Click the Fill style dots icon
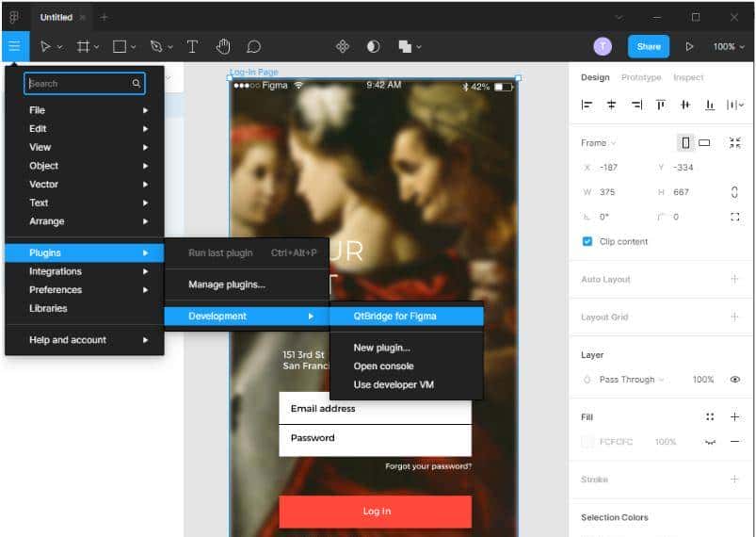The image size is (756, 537). (710, 416)
